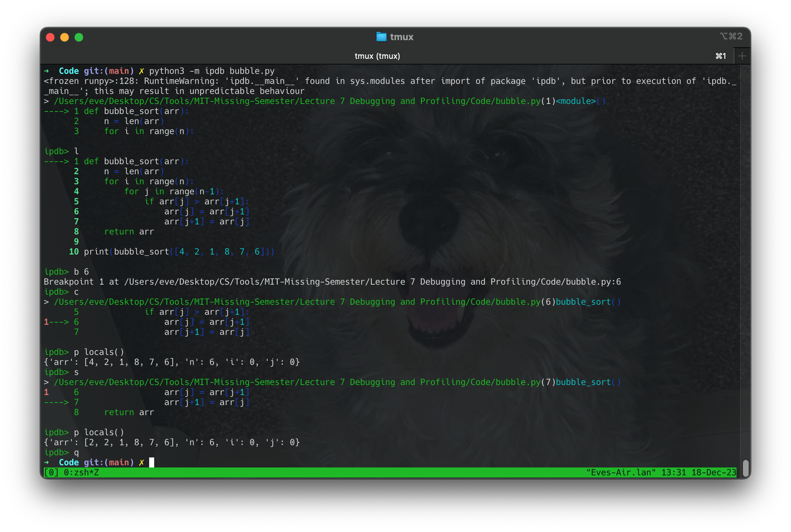
Task: Click the tmux window title text
Action: [402, 36]
